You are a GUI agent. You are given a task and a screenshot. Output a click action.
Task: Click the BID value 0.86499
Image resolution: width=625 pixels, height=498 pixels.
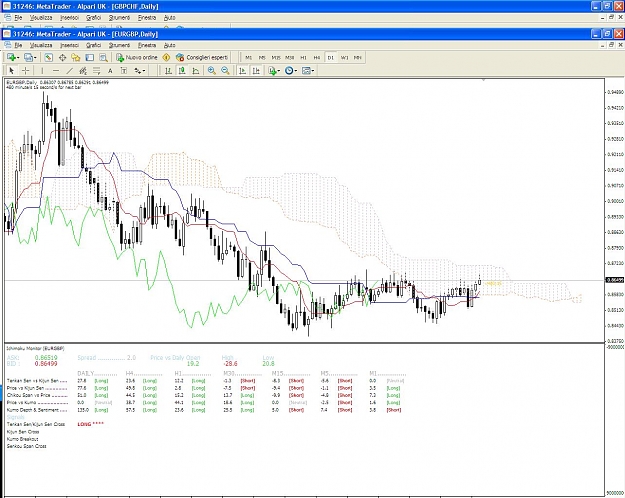click(46, 364)
